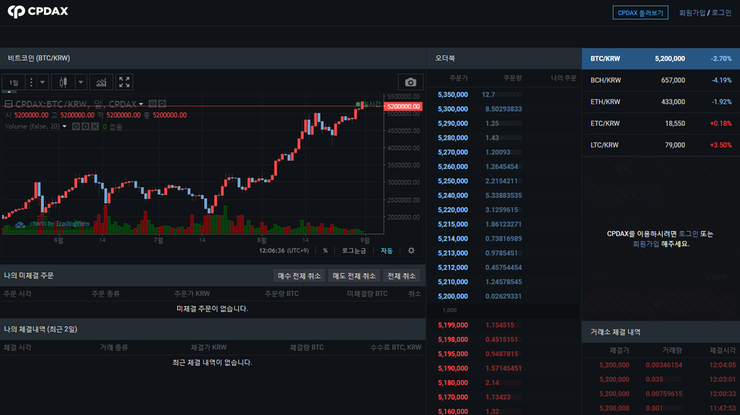Click 매수 전체 취소 button
Screen dimensions: 740x415
click(299, 276)
